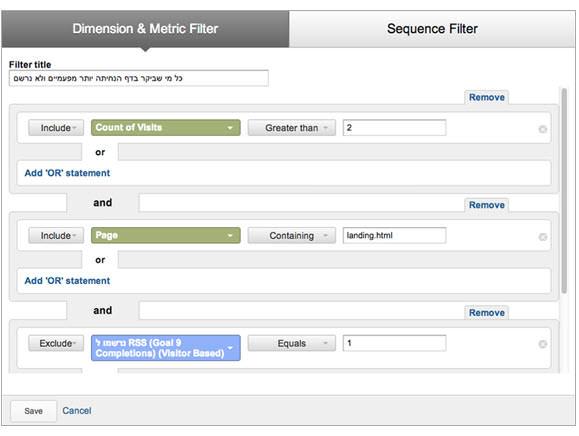Open the Equals operator dropdown

coord(292,344)
